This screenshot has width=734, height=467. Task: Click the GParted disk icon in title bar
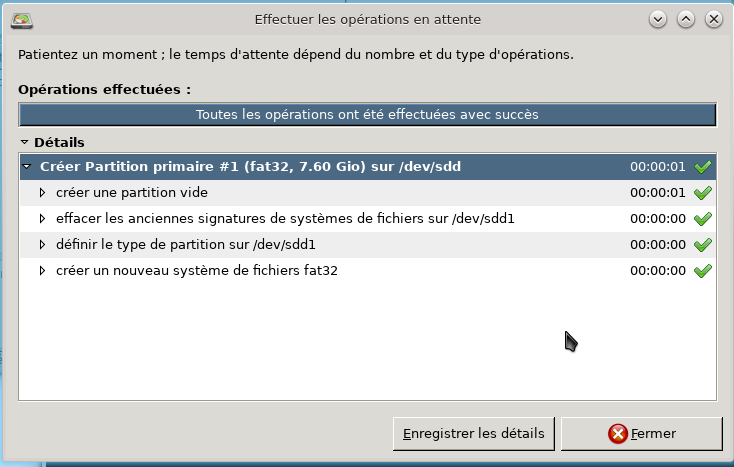click(21, 18)
